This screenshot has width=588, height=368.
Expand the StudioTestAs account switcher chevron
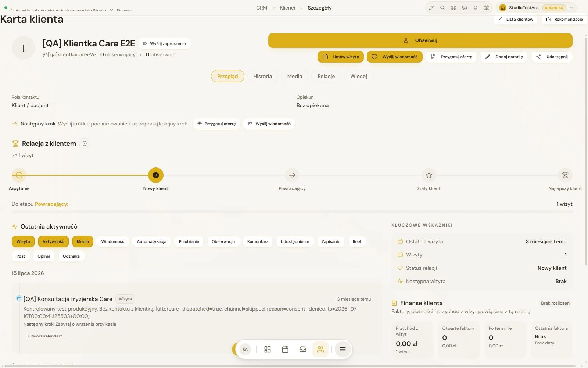(x=571, y=8)
